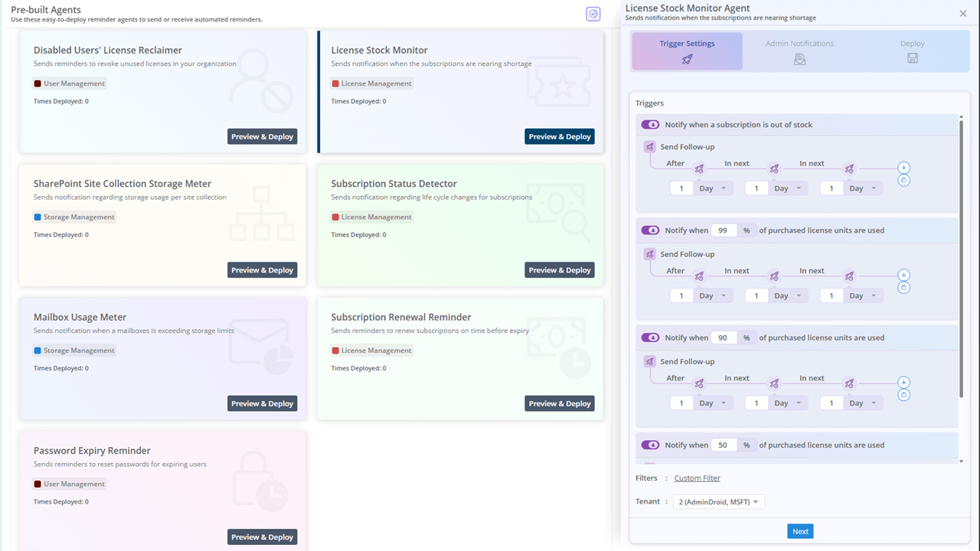Switch to the Trigger Settings tab
Image resolution: width=980 pixels, height=551 pixels.
(687, 51)
